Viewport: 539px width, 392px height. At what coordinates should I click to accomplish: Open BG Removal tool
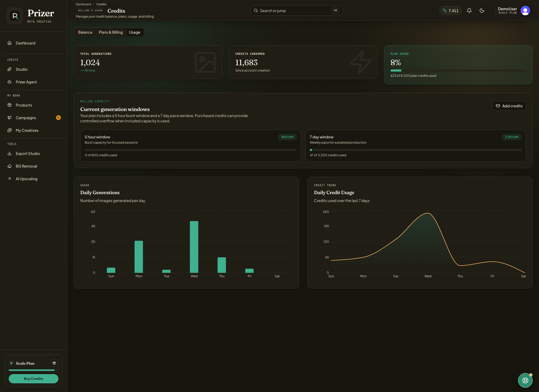tap(33, 166)
